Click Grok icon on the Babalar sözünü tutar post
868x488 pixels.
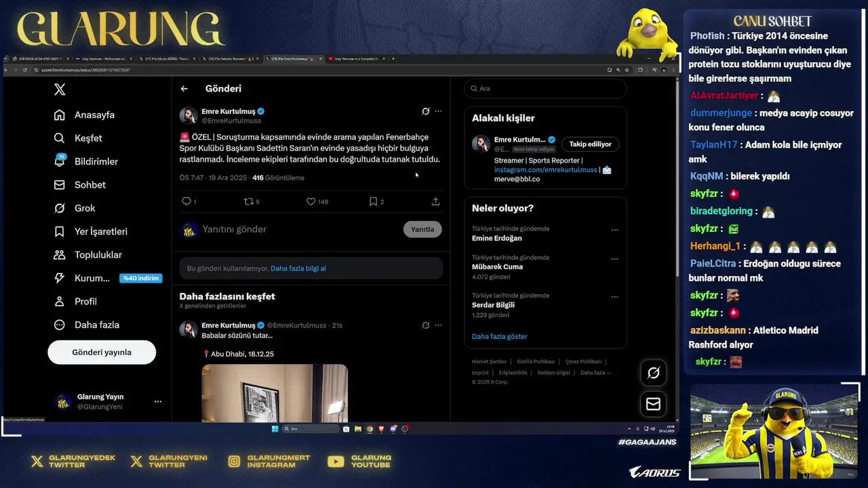tap(426, 325)
